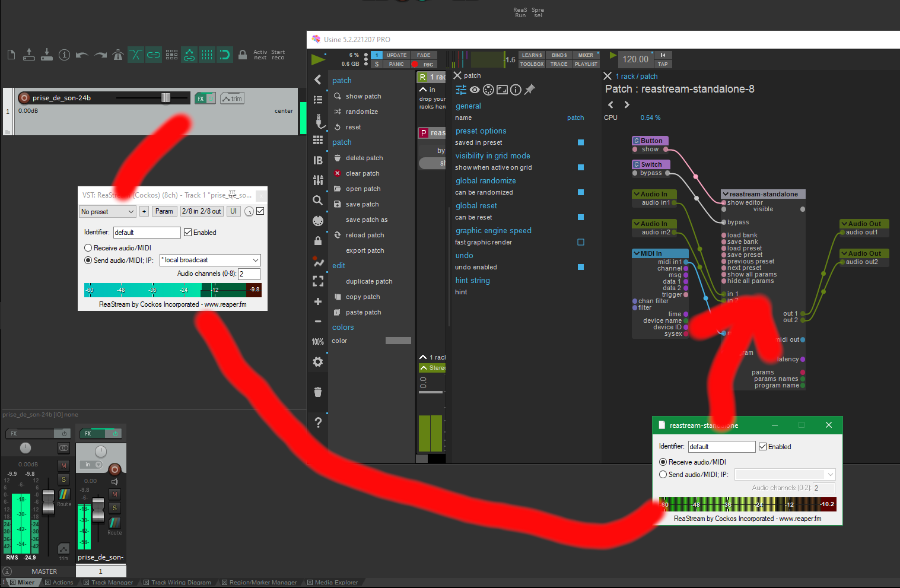Viewport: 900px width, 588px height.
Task: Click the question mark help icon
Action: [x=318, y=422]
